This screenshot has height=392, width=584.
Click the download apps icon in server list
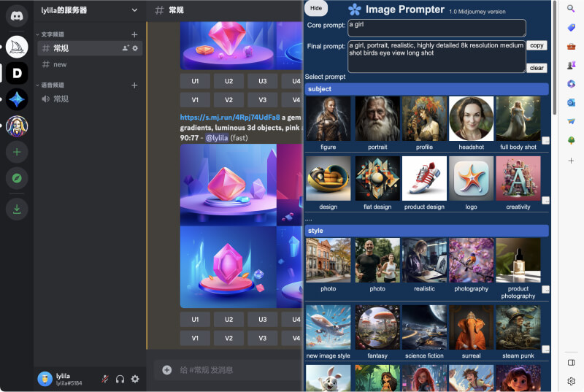(16, 209)
